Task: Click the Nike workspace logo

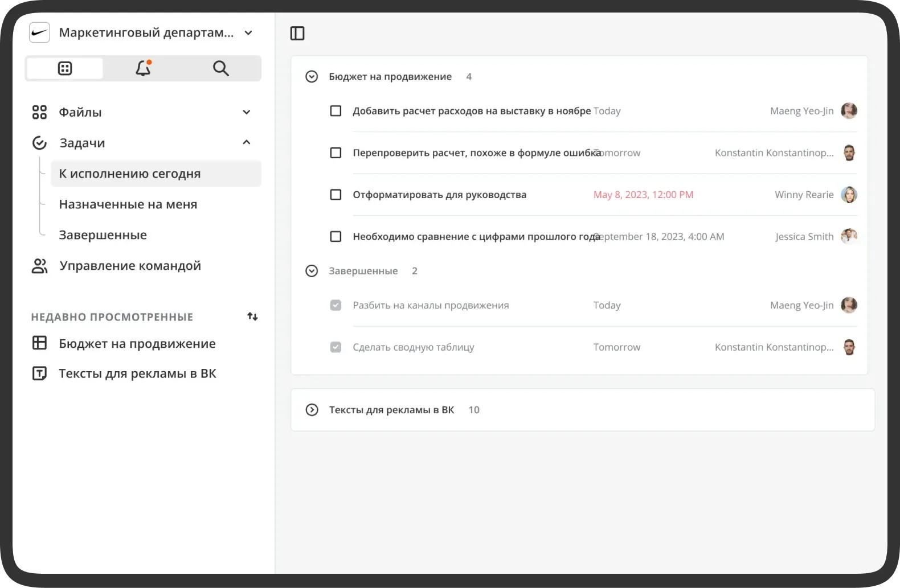Action: 40,33
